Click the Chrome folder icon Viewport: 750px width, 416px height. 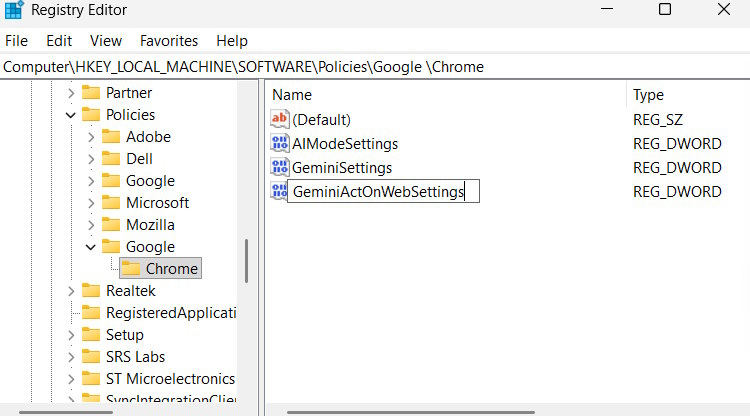click(x=131, y=268)
